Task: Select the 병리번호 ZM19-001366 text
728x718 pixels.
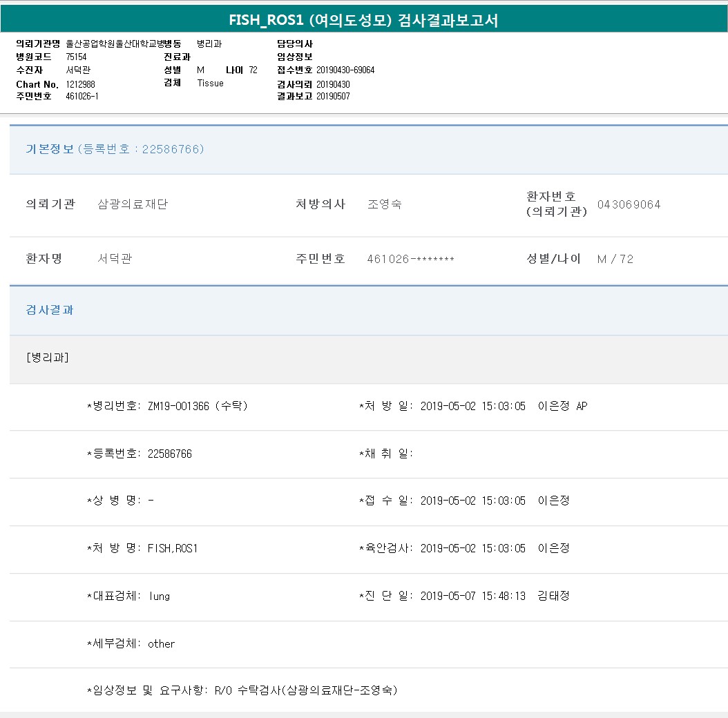Action: point(197,406)
